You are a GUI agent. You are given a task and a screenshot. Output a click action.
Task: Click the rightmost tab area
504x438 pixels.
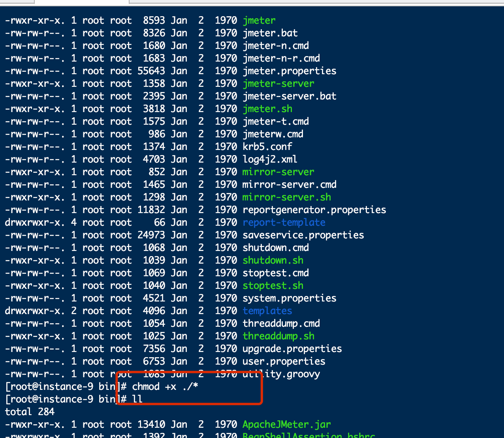pos(316,2)
